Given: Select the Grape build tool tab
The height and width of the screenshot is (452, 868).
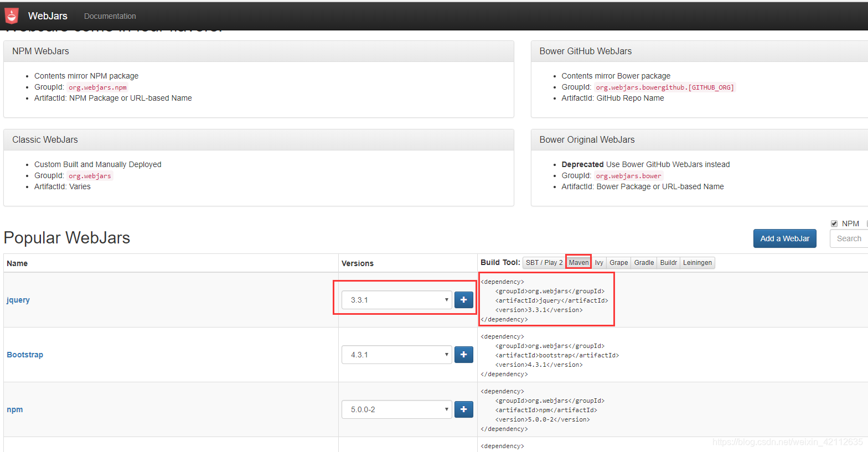Looking at the screenshot, I should click(x=618, y=263).
